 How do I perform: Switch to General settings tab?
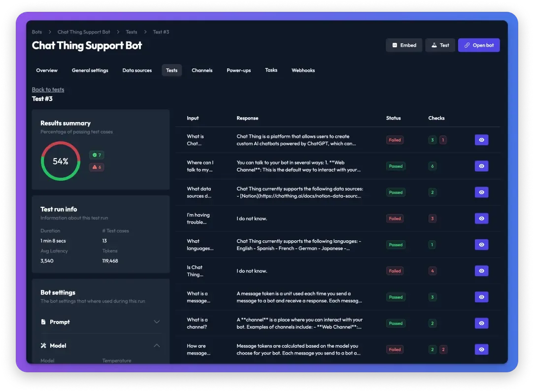click(x=90, y=70)
